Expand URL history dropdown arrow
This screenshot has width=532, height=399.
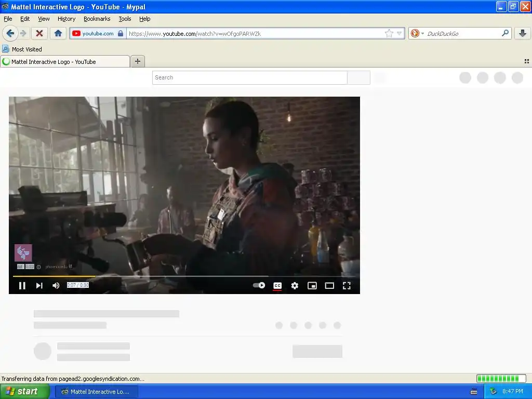400,33
